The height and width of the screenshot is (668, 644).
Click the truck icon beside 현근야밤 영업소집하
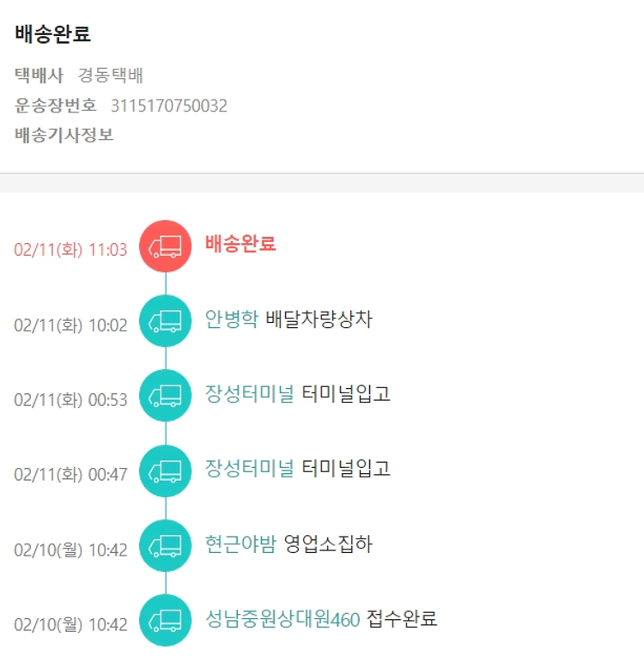tap(165, 545)
